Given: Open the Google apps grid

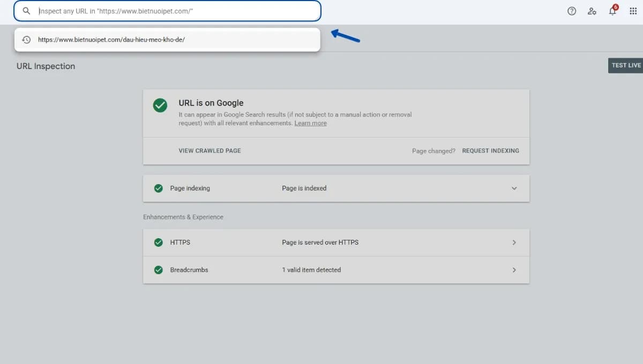Looking at the screenshot, I should coord(633,11).
